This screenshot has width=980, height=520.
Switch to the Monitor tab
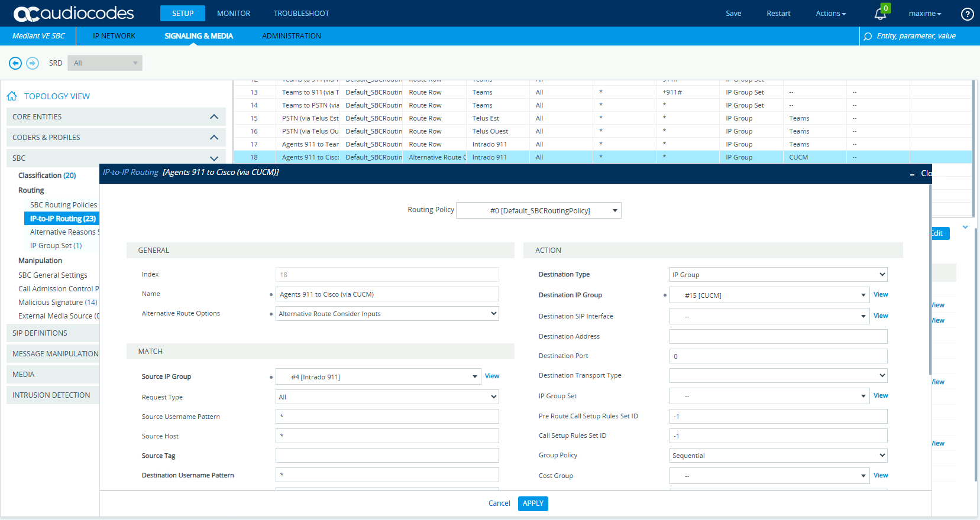click(x=233, y=14)
